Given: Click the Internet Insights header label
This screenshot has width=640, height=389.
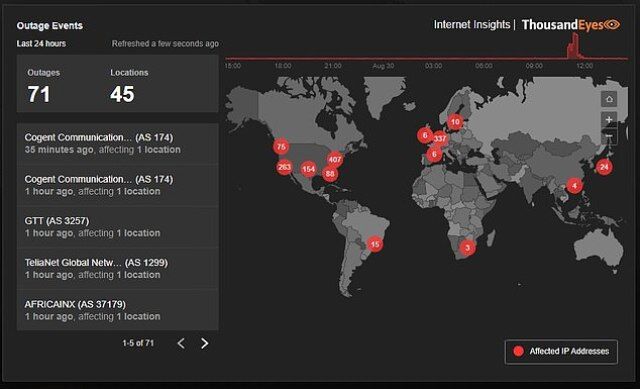Looking at the screenshot, I should [x=472, y=25].
